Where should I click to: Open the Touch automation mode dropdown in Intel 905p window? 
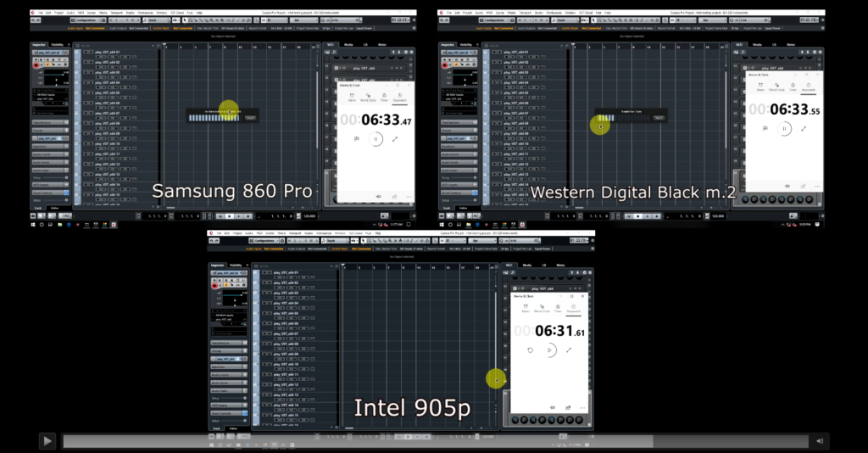[x=336, y=241]
